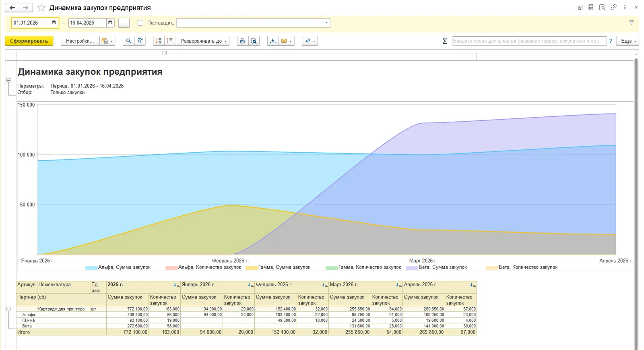
Task: Add report to favorites star
Action: pyautogui.click(x=41, y=8)
